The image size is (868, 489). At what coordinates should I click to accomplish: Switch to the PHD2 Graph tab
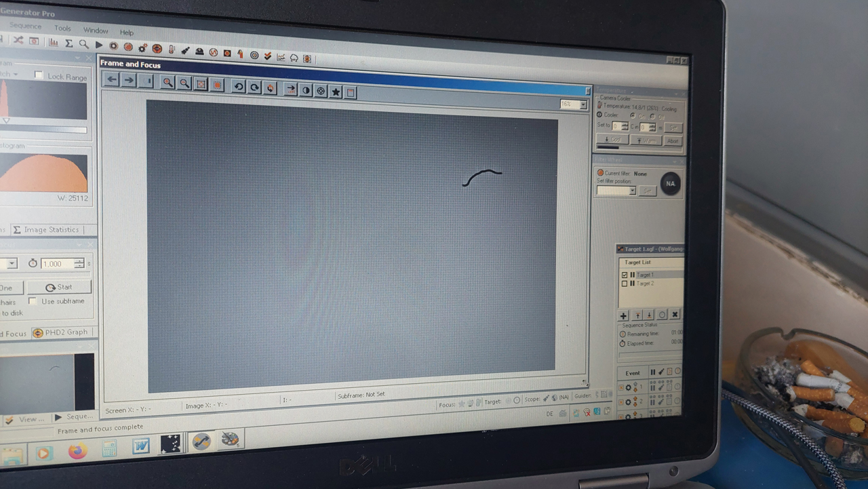pyautogui.click(x=61, y=332)
